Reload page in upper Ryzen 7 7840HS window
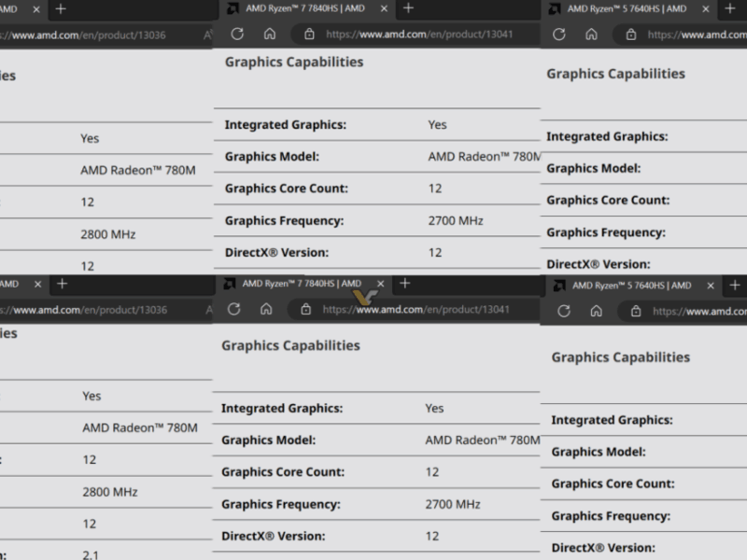 237,34
